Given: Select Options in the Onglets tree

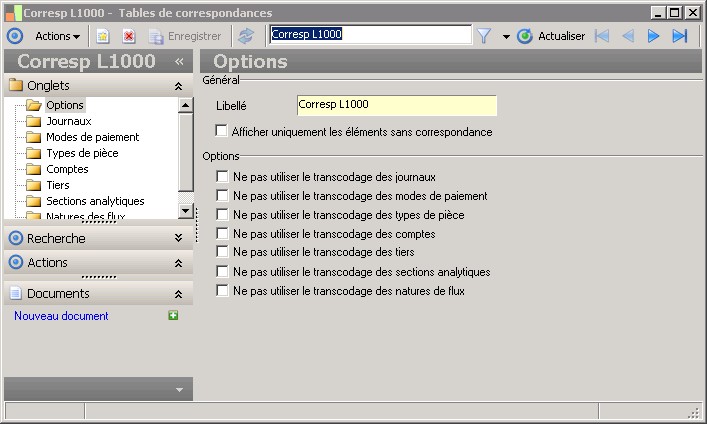Looking at the screenshot, I should 65,105.
